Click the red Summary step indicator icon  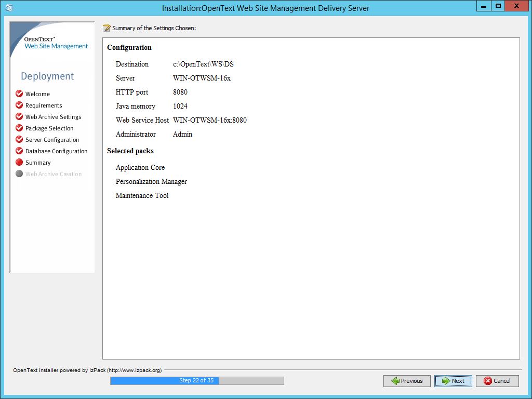pyautogui.click(x=19, y=162)
